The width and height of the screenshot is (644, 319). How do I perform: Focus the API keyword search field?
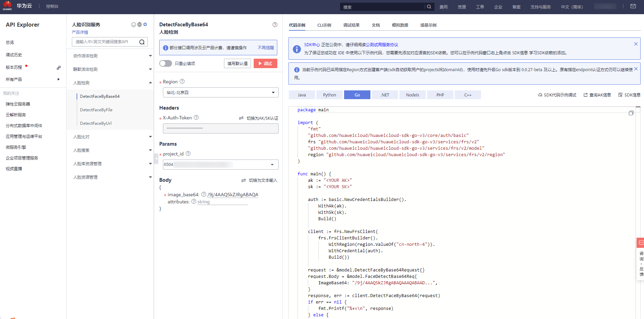106,42
